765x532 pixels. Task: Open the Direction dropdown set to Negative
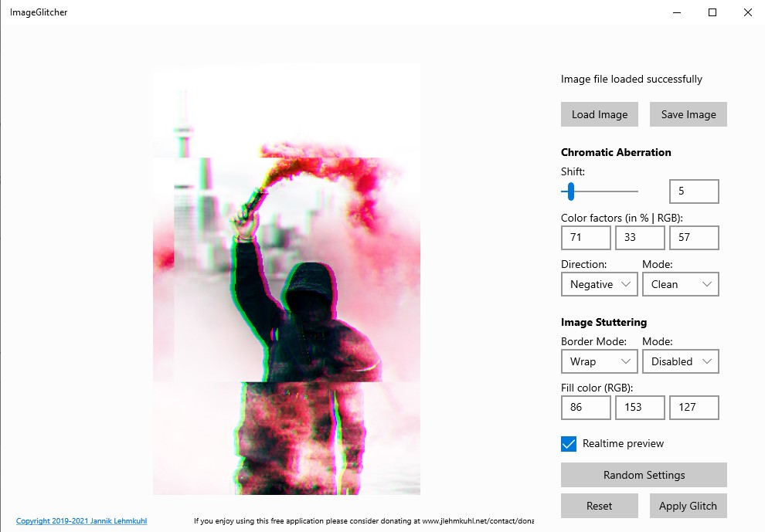pyautogui.click(x=599, y=284)
